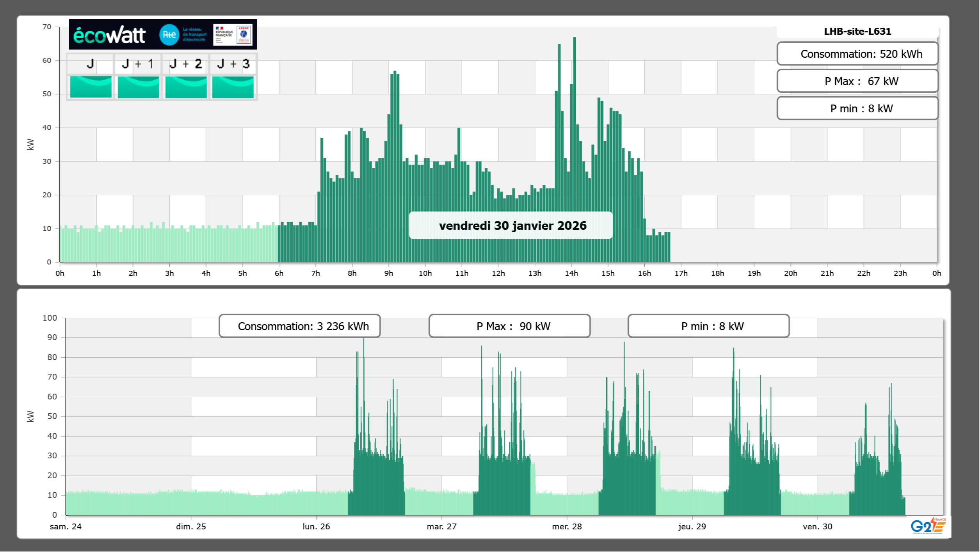Click the green signal icon under J + 3
The image size is (980, 552).
233,87
